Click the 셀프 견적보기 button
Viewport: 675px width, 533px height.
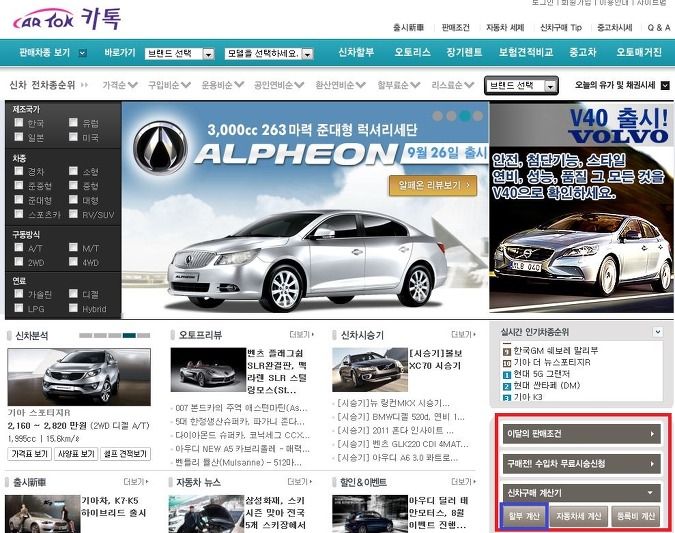pyautogui.click(x=125, y=454)
